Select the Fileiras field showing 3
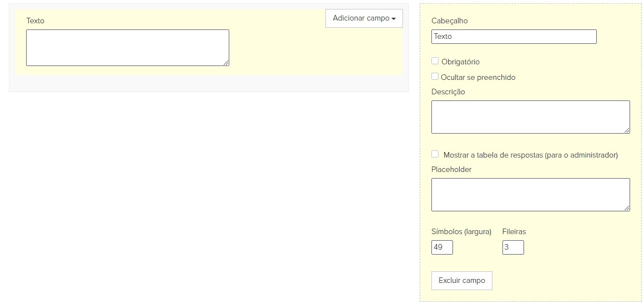 click(x=513, y=247)
